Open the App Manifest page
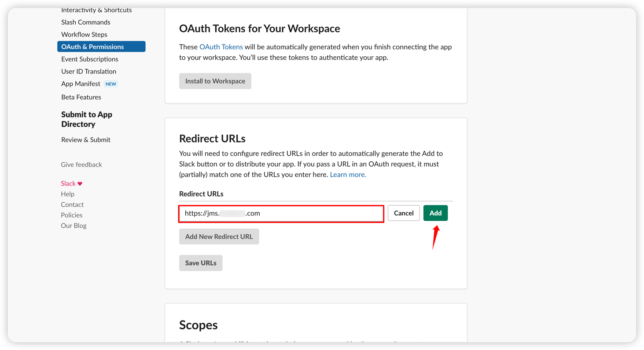644x350 pixels. pos(81,84)
